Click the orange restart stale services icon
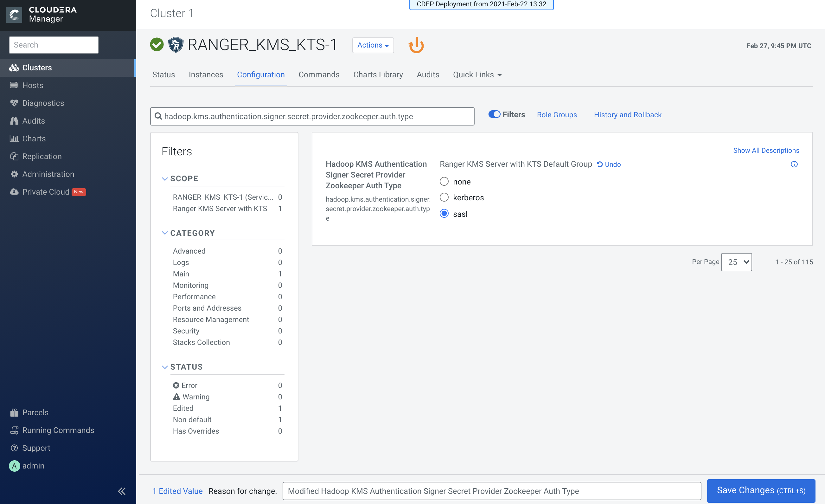This screenshot has width=825, height=504. pos(416,45)
